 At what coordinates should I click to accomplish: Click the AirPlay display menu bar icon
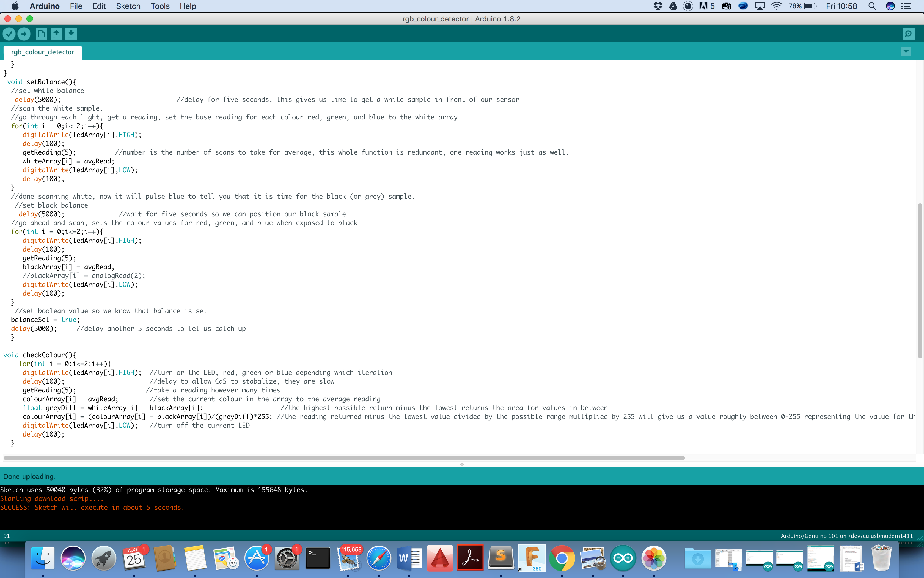tap(760, 6)
